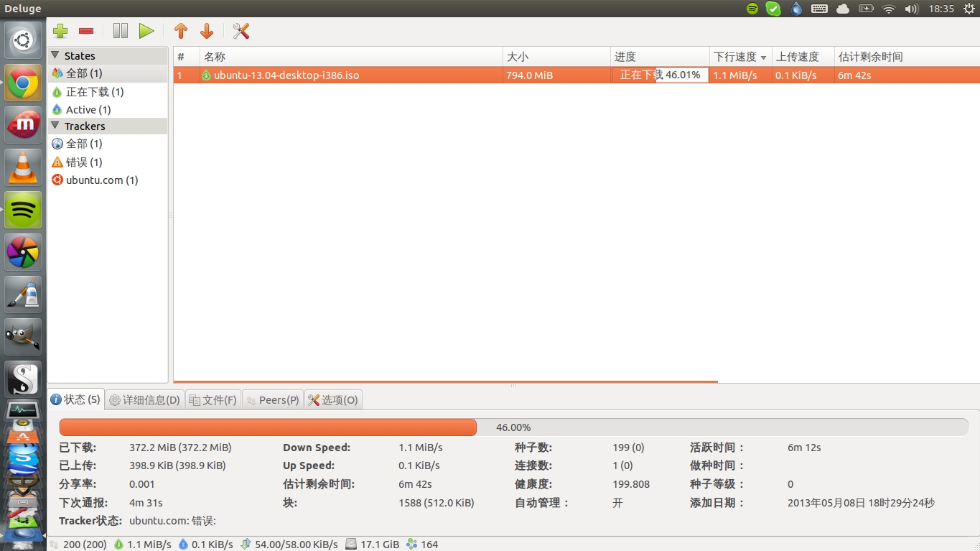The width and height of the screenshot is (980, 551).
Task: Open the S-icon app in launcher
Action: pyautogui.click(x=24, y=379)
